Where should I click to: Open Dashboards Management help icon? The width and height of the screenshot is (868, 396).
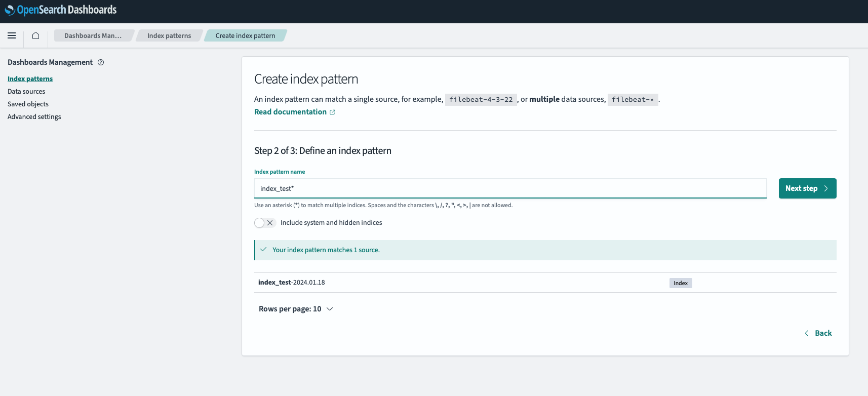101,62
